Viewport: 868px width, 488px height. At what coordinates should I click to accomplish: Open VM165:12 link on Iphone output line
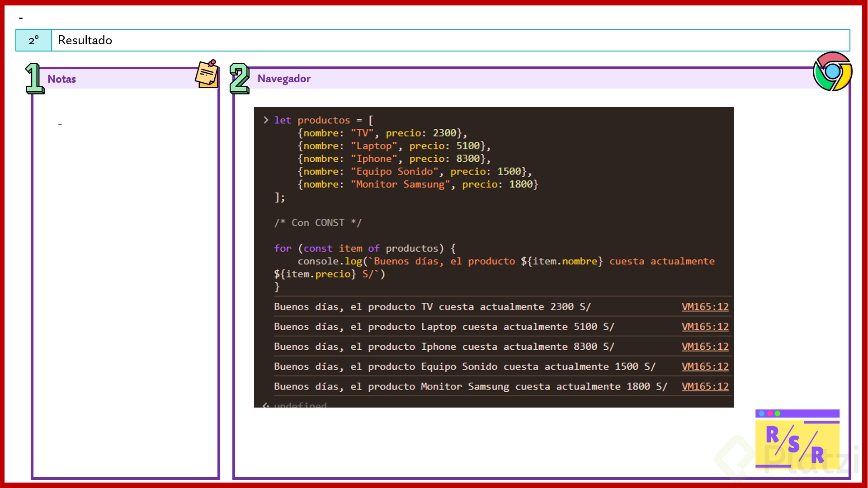(705, 347)
